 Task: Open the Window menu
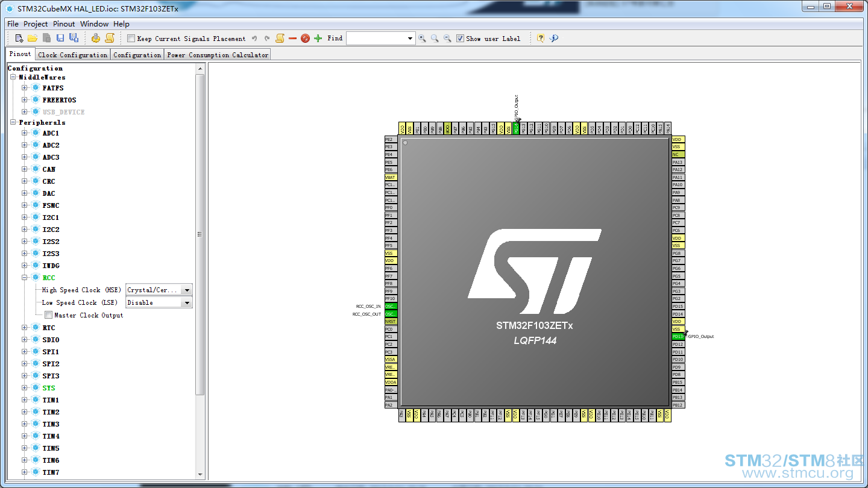coord(95,24)
